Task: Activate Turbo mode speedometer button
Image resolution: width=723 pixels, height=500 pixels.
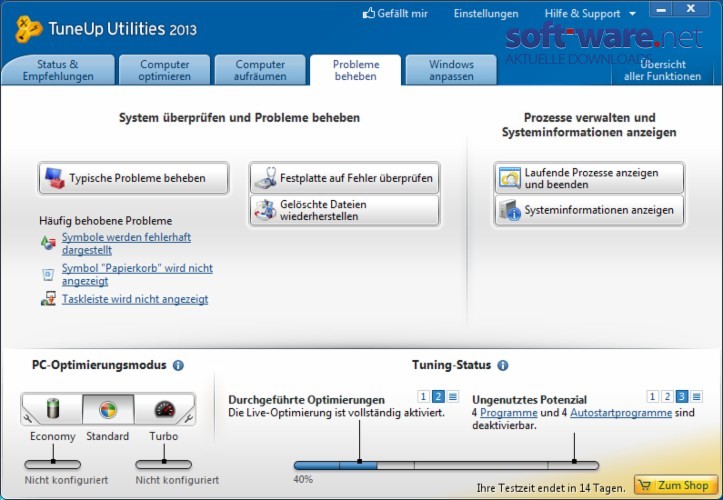Action: click(164, 409)
